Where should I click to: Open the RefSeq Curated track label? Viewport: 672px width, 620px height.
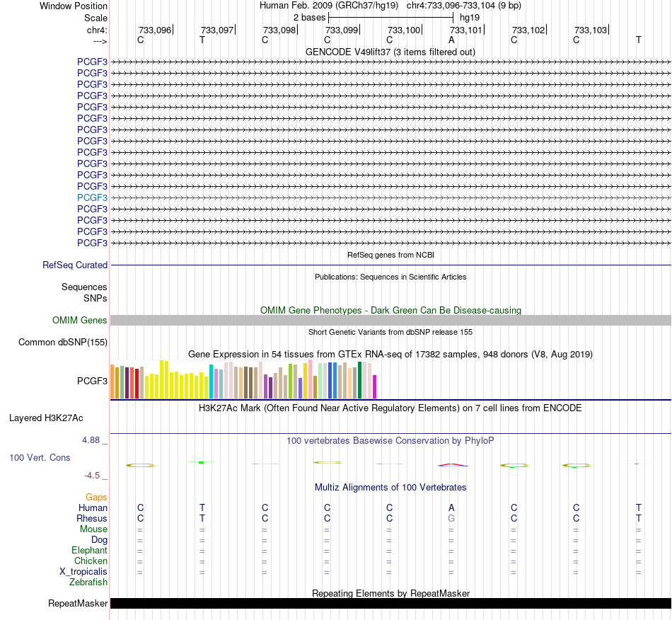(x=75, y=265)
